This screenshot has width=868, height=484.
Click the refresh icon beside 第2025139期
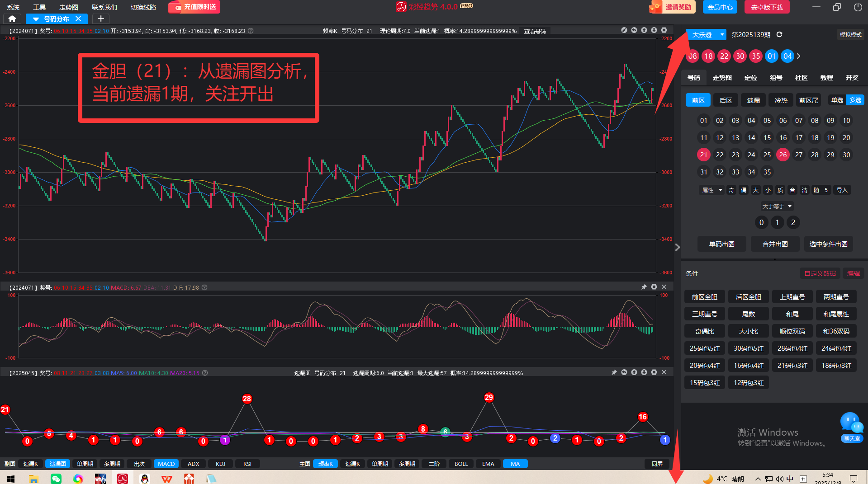779,35
